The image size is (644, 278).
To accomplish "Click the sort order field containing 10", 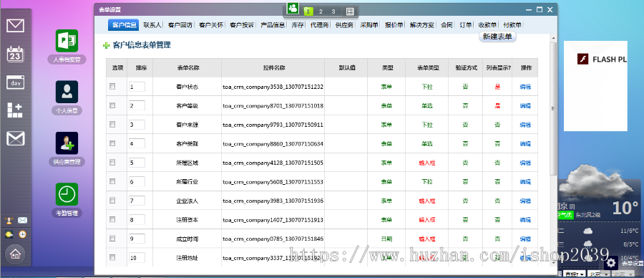I will coord(137,258).
